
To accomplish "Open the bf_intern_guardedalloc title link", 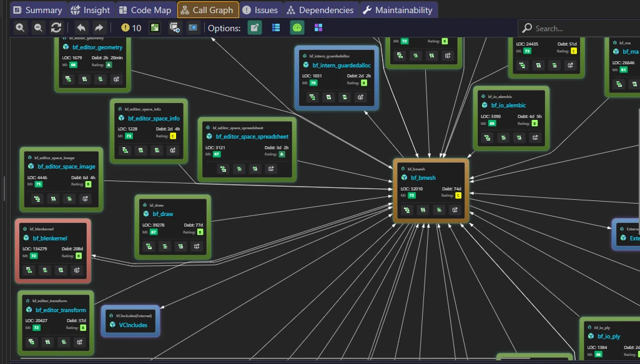I will (341, 66).
